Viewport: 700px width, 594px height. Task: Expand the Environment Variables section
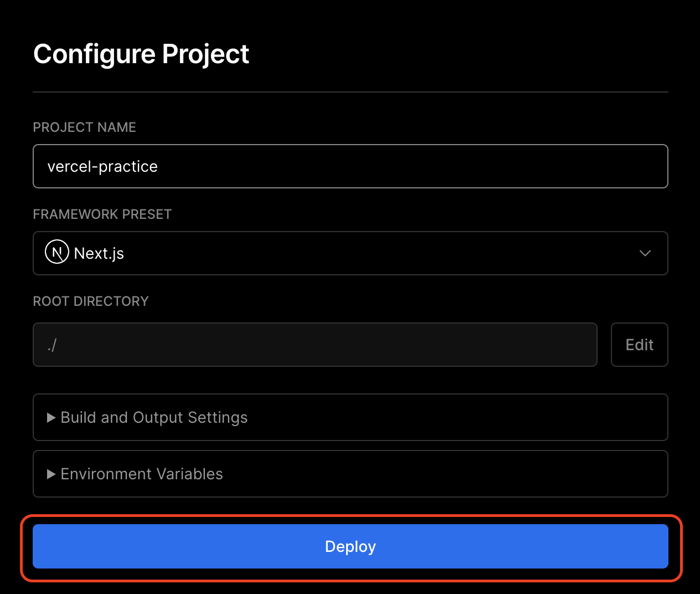[350, 474]
